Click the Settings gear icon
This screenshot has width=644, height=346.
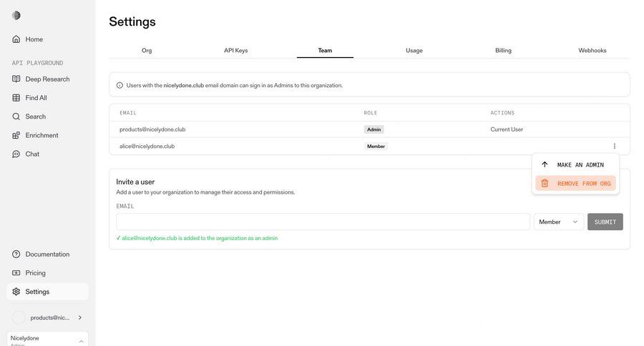click(x=16, y=292)
